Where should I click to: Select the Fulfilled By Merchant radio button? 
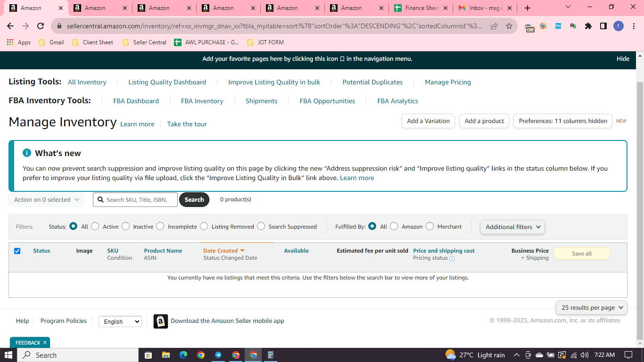point(430,226)
